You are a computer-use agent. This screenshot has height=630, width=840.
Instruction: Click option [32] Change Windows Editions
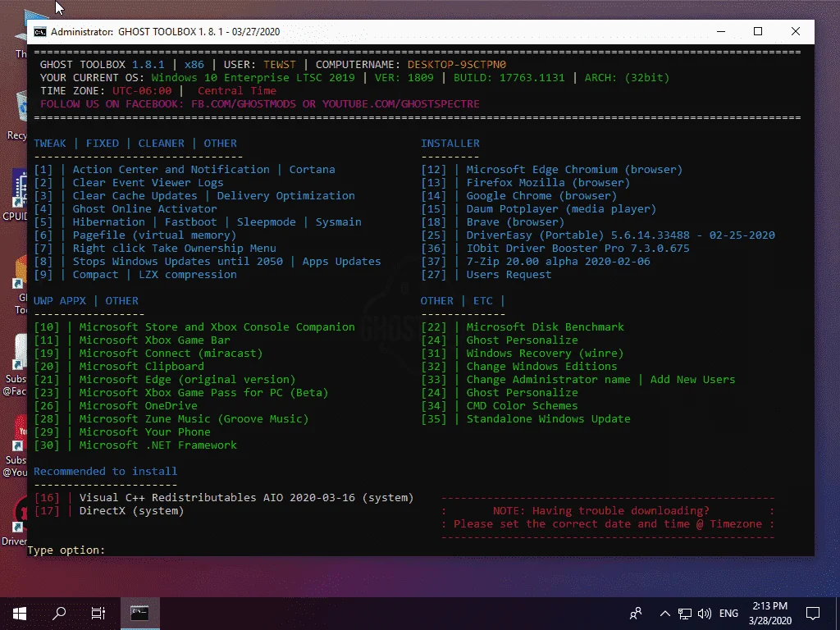[x=519, y=367]
